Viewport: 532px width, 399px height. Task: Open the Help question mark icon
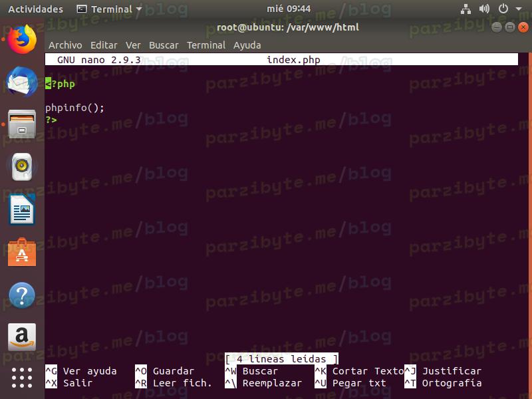coord(22,295)
